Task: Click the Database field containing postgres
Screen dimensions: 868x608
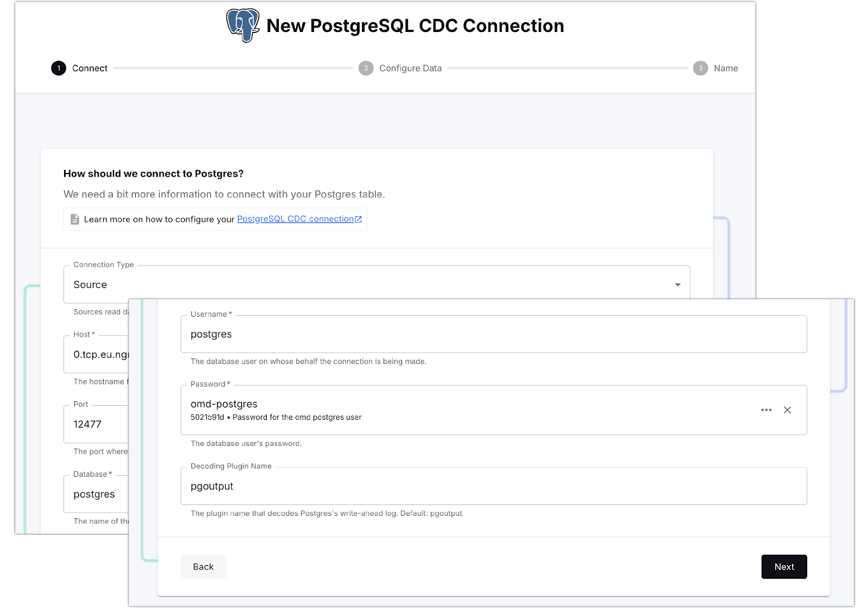Action: point(98,494)
